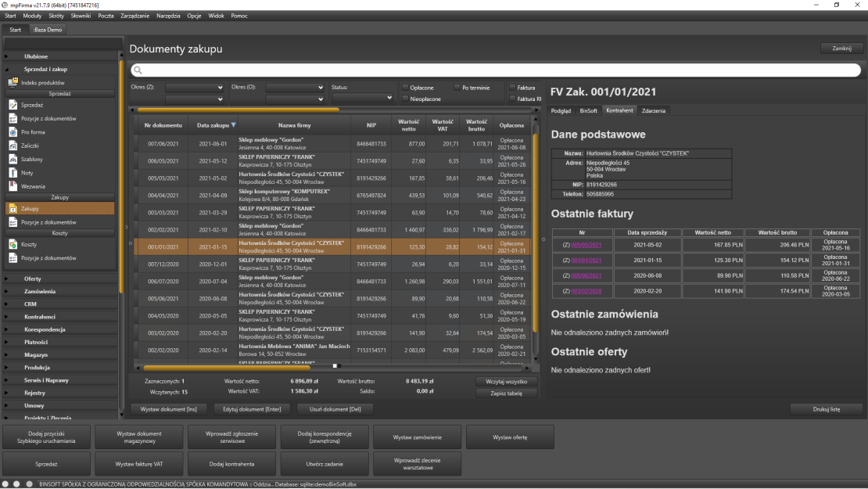The height and width of the screenshot is (489, 868).
Task: Click the Sprzedaż document icon in sidebar
Action: (13, 105)
